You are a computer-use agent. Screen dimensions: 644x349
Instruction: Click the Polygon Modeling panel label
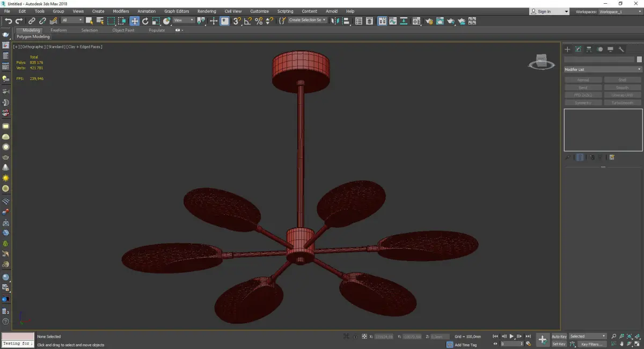click(33, 37)
